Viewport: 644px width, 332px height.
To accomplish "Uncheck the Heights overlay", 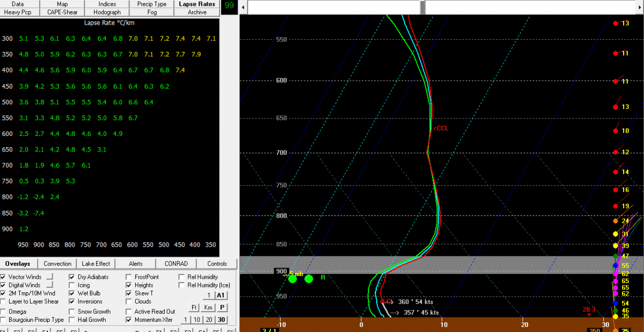I will pos(129,285).
